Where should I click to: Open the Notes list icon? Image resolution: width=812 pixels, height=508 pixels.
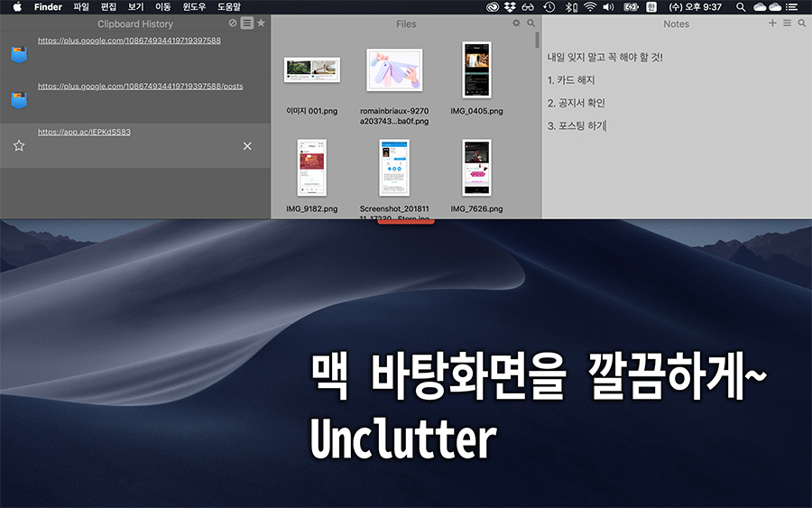point(787,23)
